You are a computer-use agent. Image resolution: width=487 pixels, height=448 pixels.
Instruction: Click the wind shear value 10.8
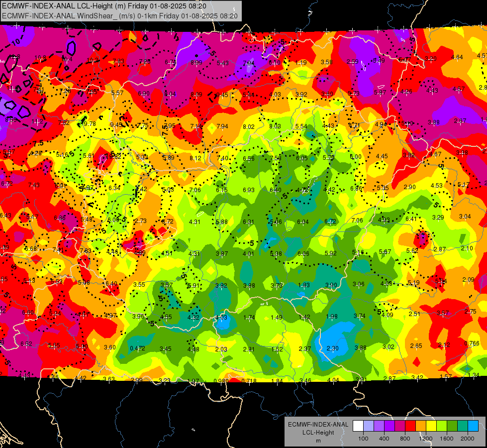(x=40, y=58)
